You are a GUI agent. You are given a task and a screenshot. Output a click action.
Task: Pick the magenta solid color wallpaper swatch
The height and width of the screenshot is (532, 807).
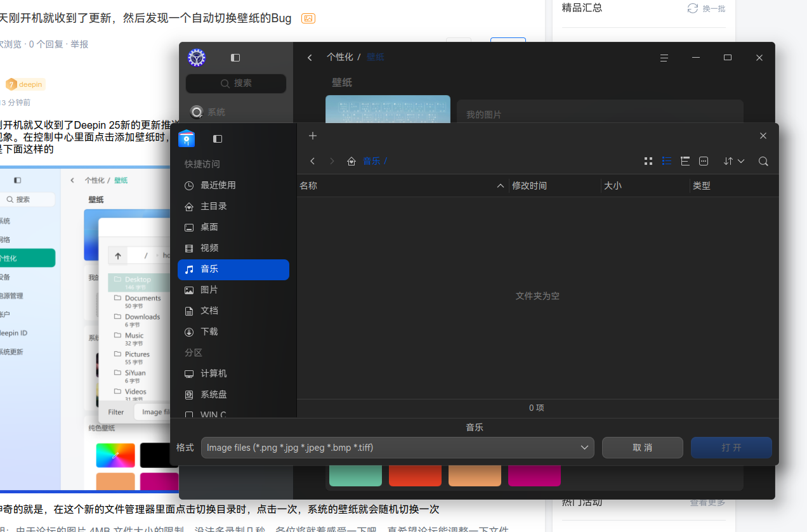[x=534, y=476]
